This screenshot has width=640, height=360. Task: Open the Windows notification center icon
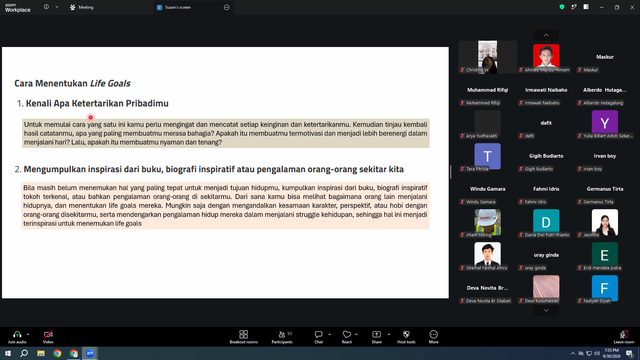[x=629, y=353]
